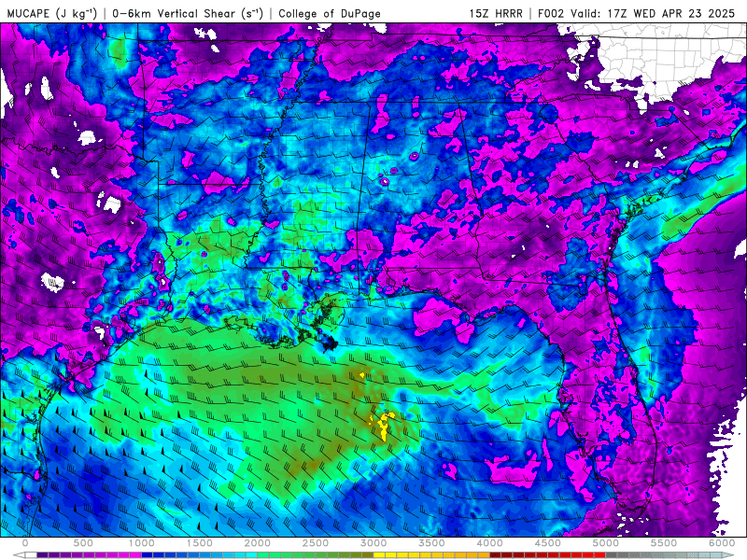This screenshot has width=747, height=560.
Task: Click the MUCAPE (J kg⁻¹) title label
Action: [x=52, y=13]
